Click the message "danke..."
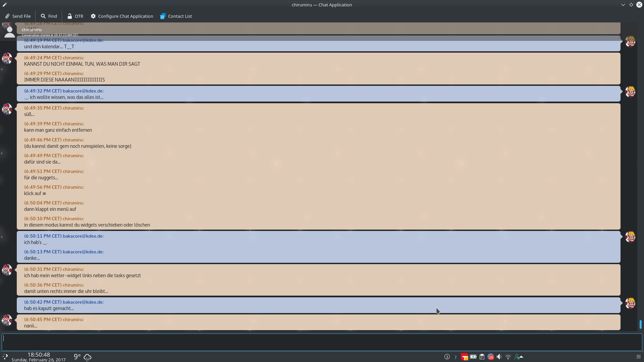644x362 pixels. coord(32,258)
